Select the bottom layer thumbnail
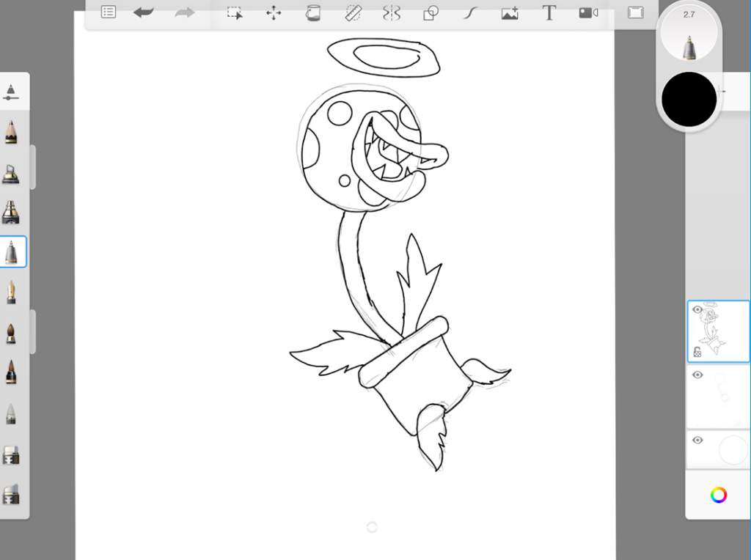The width and height of the screenshot is (751, 560). click(719, 450)
